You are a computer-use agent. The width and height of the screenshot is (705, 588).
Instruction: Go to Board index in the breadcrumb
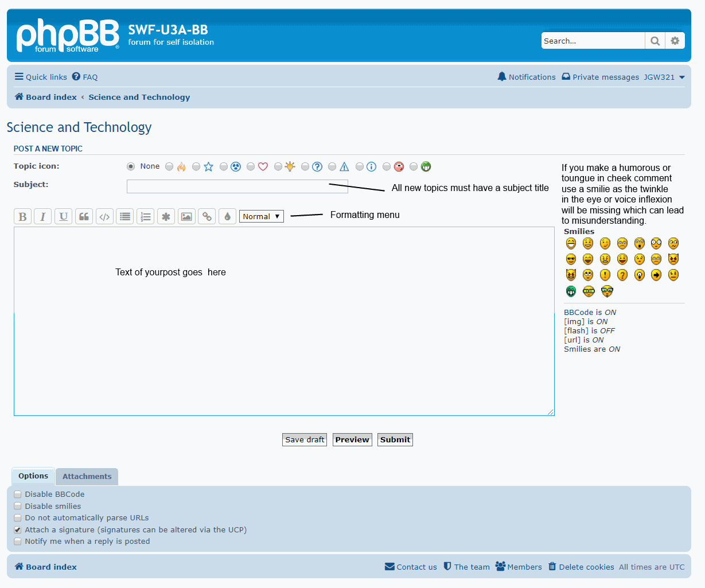point(46,97)
